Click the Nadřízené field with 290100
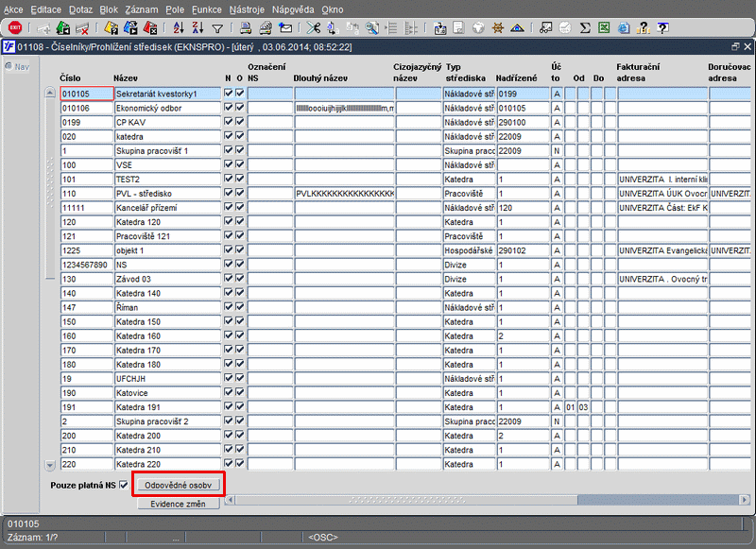Screen dimensions: 756x549 523,123
